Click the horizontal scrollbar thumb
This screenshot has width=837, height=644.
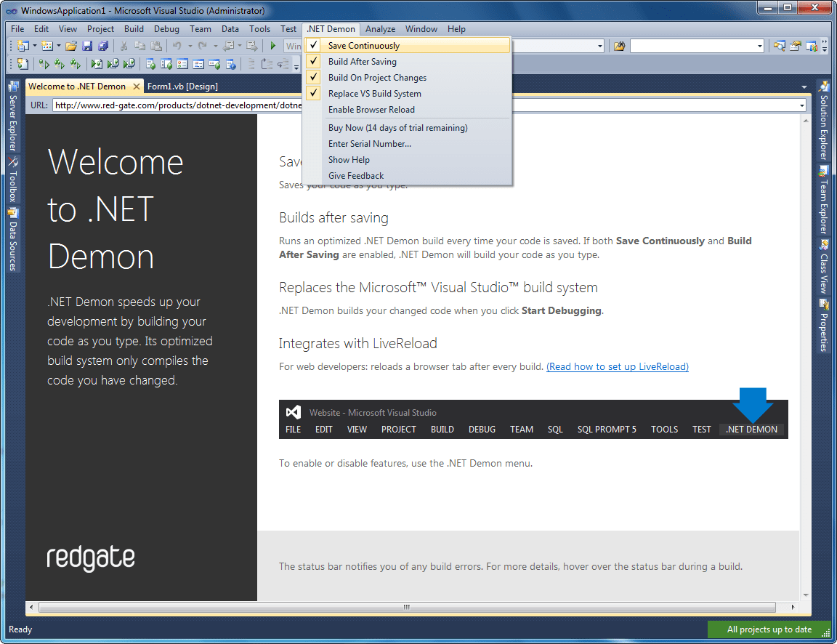coord(407,607)
